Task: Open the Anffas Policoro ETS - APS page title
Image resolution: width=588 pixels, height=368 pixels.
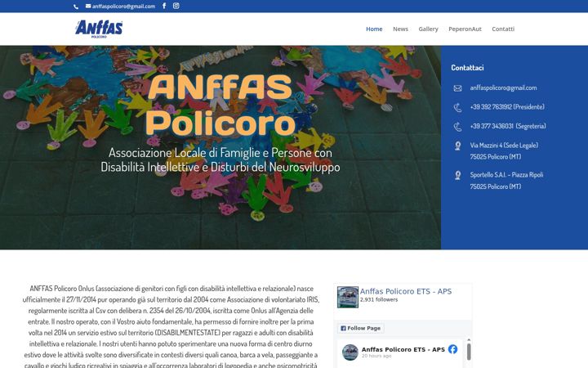Action: coord(406,291)
